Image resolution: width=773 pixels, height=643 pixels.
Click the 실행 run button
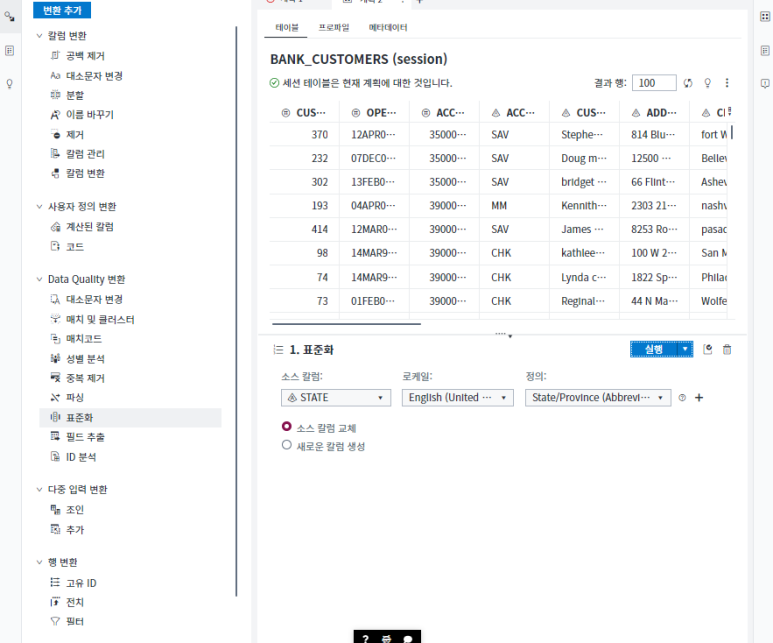click(654, 349)
